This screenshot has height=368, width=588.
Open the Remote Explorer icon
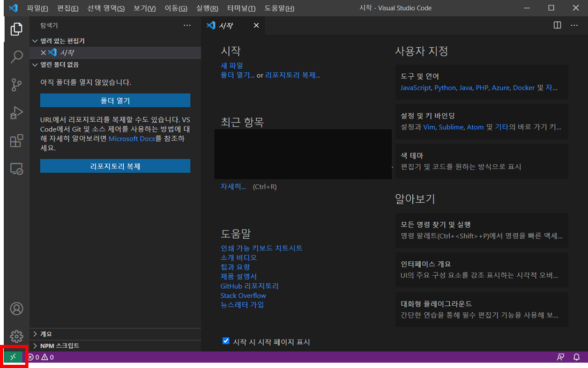pos(16,169)
